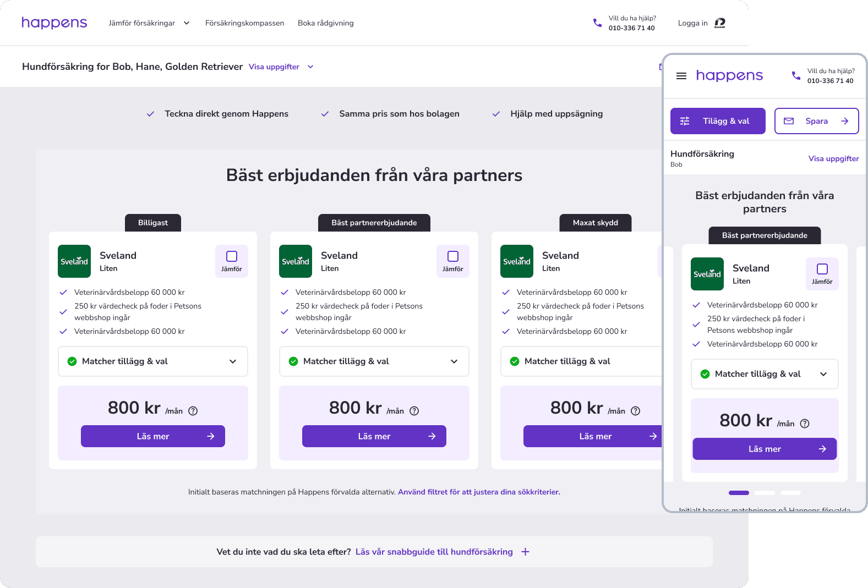The height and width of the screenshot is (588, 868).
Task: Click the BankID icon beside Logga in
Action: pos(720,23)
